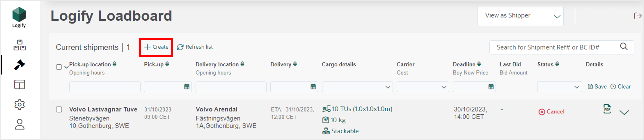The height and width of the screenshot is (140, 644).
Task: Sort shipments by Pick-up location
Action: tap(114, 64)
